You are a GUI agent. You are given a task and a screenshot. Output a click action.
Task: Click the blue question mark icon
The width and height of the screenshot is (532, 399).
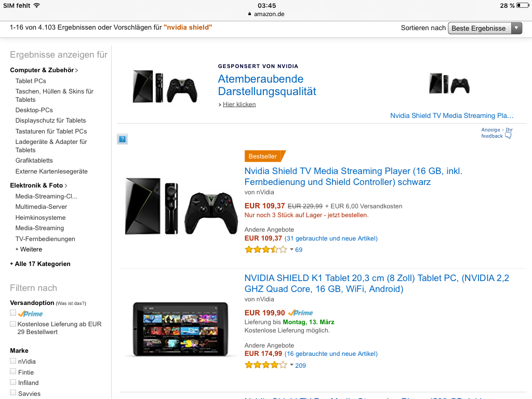(122, 139)
